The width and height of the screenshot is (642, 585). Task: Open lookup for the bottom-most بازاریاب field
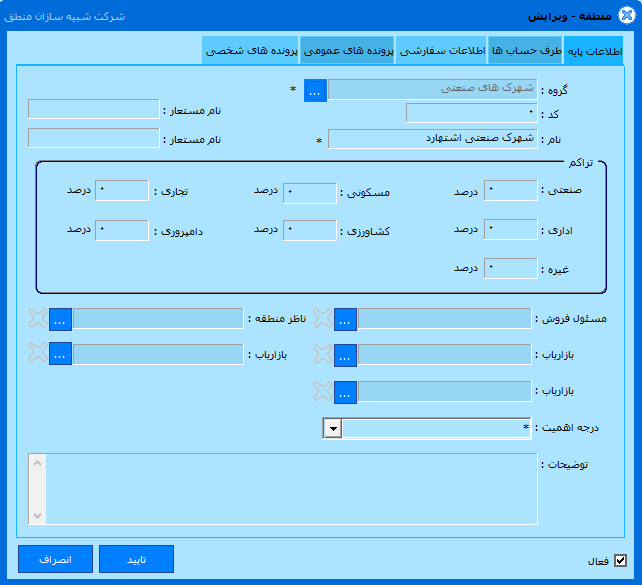pyautogui.click(x=345, y=392)
